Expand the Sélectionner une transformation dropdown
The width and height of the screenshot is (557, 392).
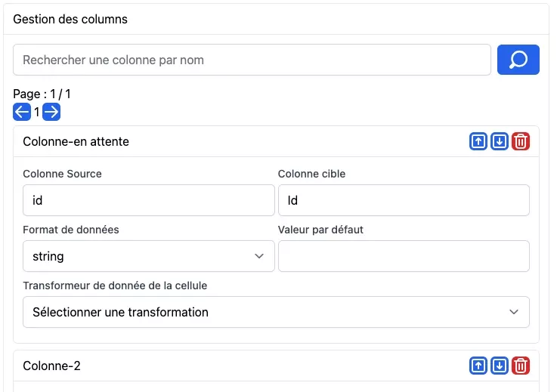[x=276, y=312]
